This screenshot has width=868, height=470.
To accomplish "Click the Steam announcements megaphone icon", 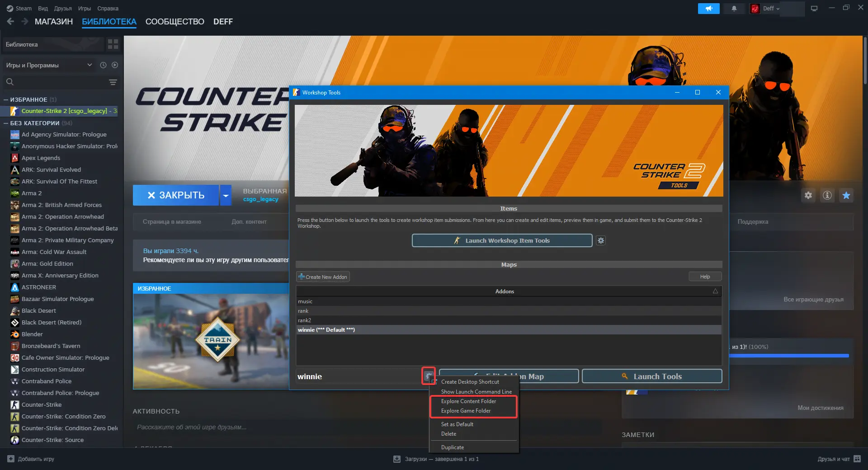I will (x=708, y=9).
